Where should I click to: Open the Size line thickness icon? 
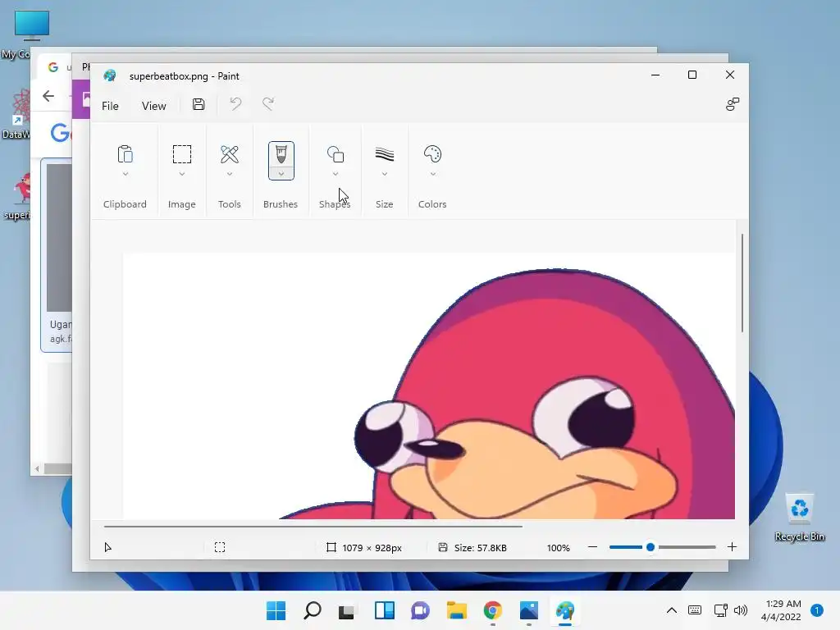(x=384, y=154)
